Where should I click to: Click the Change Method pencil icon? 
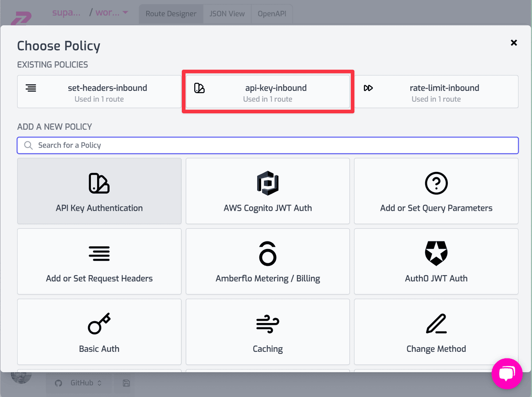click(436, 324)
